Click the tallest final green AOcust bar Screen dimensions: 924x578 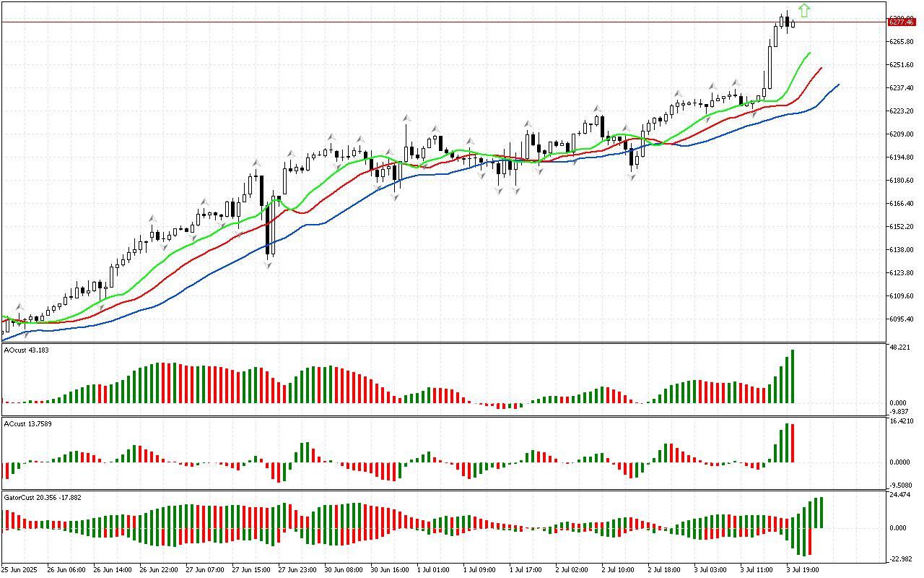792,376
